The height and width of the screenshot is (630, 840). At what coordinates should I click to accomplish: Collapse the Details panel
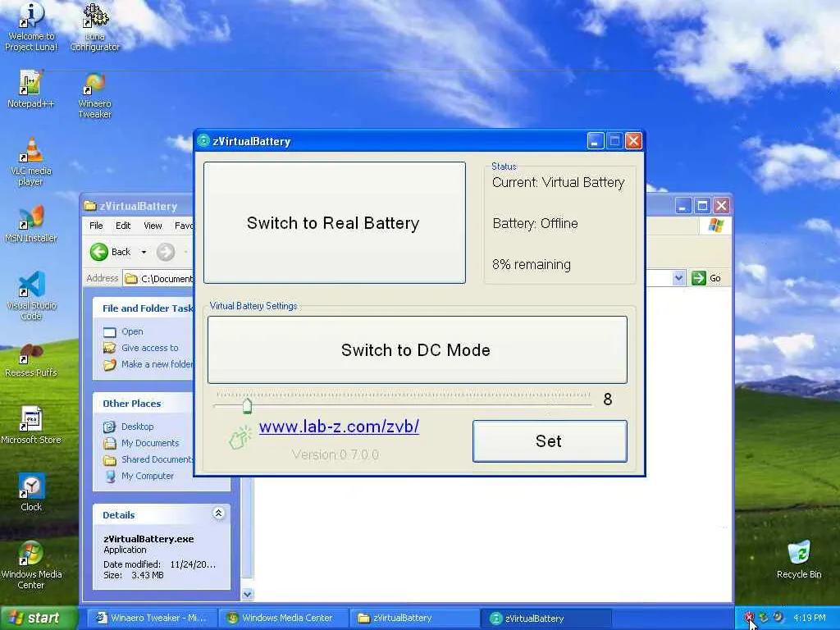(x=218, y=514)
